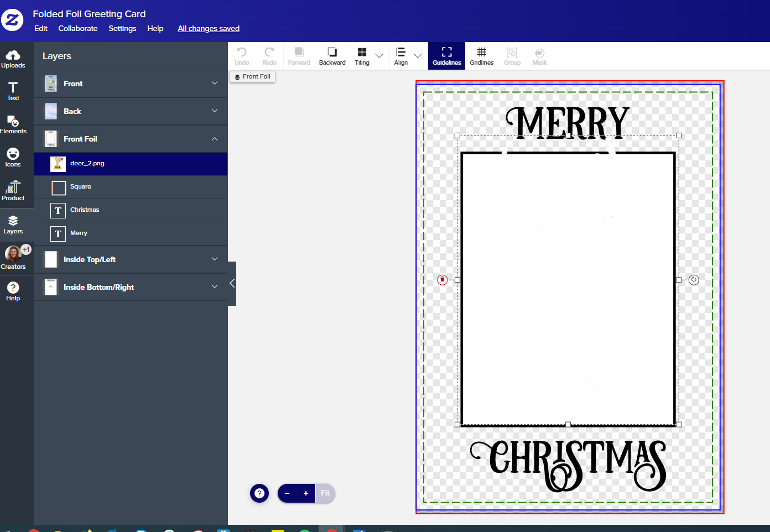Click the All changes saved link

[x=209, y=29]
